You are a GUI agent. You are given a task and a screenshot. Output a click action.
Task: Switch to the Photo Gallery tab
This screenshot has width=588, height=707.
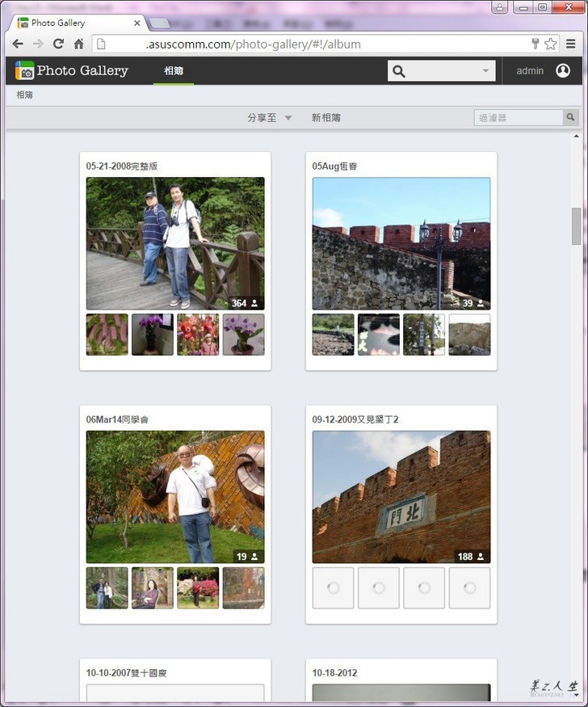(x=78, y=23)
